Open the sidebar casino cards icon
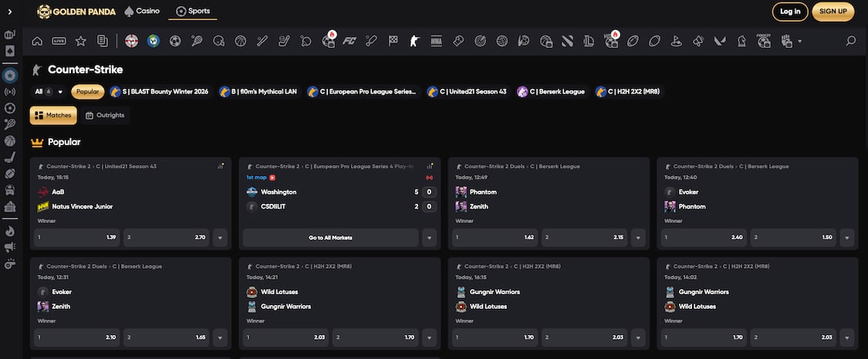This screenshot has width=868, height=359. [x=10, y=51]
